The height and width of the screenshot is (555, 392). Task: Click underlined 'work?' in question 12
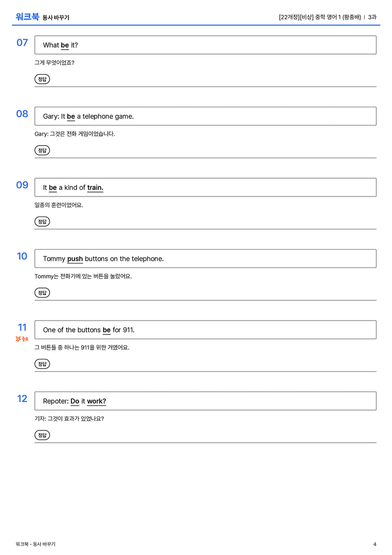[x=96, y=401]
